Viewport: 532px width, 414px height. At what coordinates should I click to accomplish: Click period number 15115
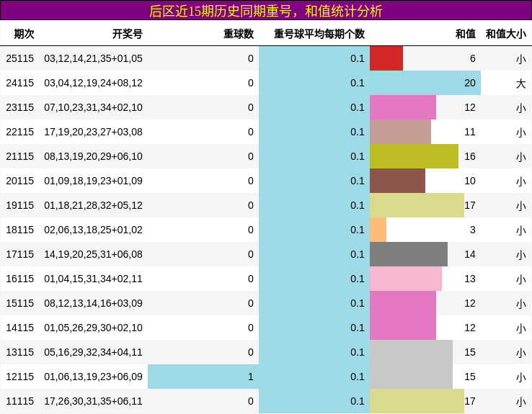20,303
